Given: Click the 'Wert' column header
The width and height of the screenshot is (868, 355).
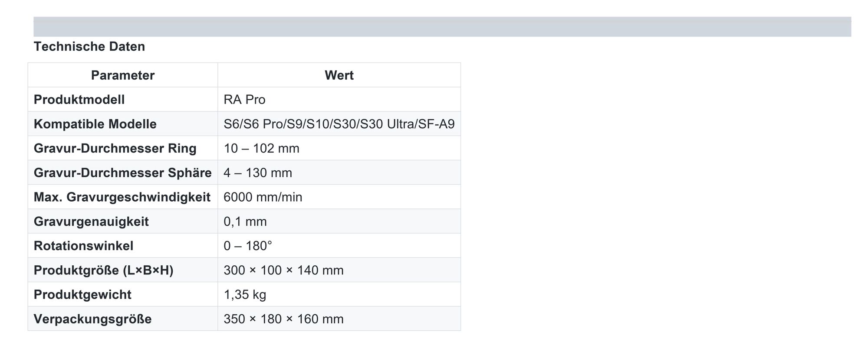Looking at the screenshot, I should (339, 75).
